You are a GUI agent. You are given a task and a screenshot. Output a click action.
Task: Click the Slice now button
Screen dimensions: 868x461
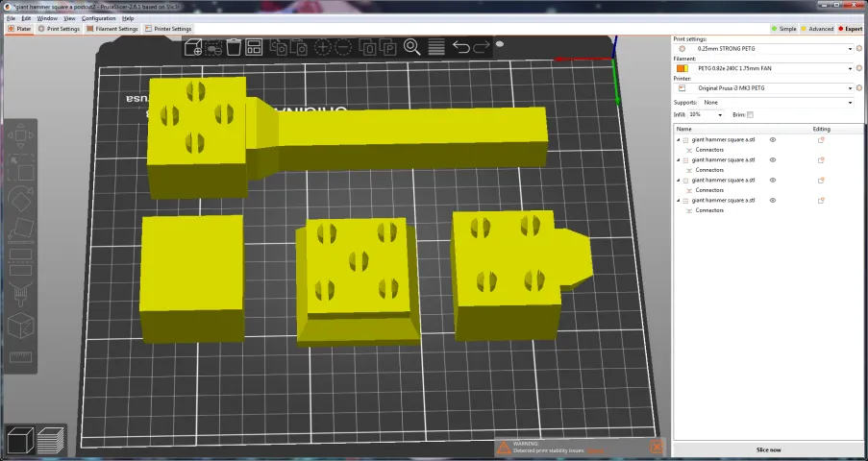768,449
